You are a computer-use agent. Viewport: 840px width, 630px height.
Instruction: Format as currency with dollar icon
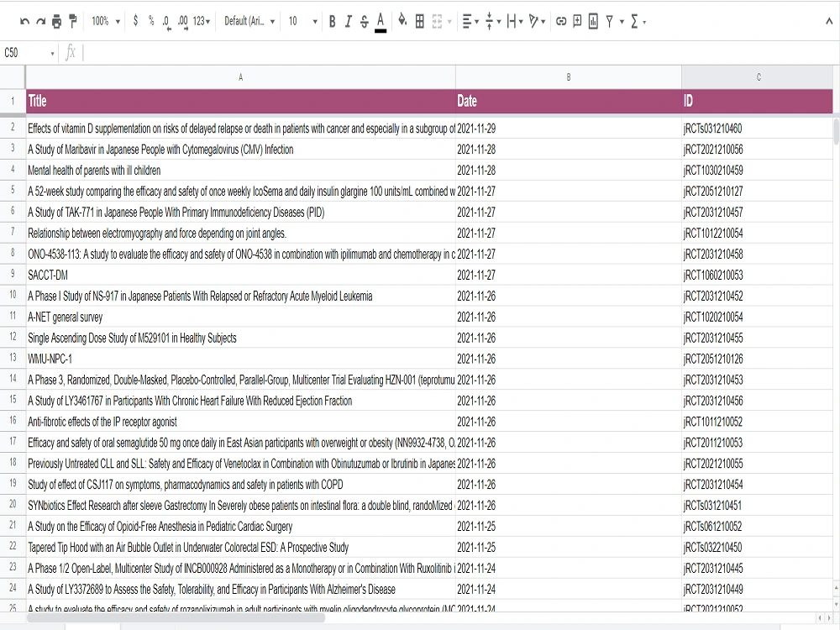click(x=135, y=22)
